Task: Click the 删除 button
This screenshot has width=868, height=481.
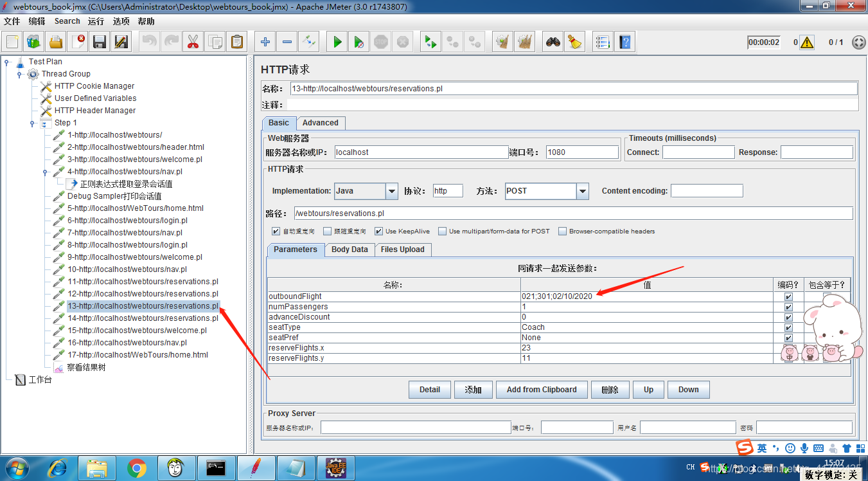Action: 610,390
